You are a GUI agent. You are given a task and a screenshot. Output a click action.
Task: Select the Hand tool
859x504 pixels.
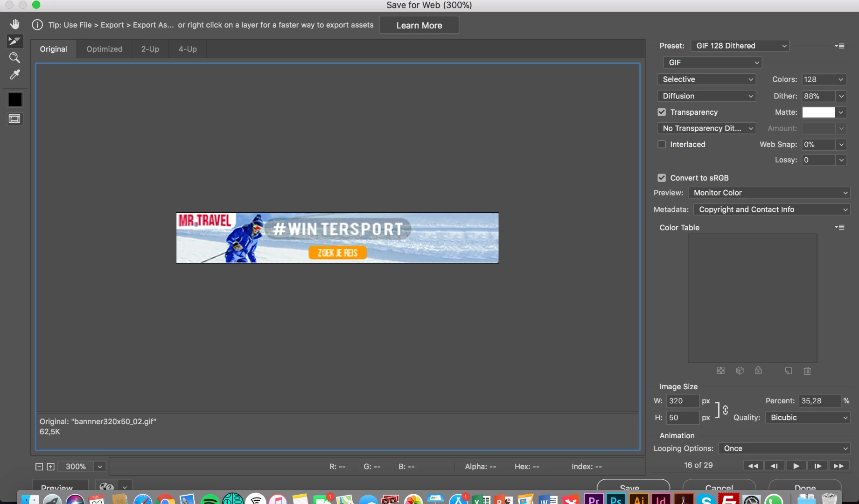click(x=15, y=24)
